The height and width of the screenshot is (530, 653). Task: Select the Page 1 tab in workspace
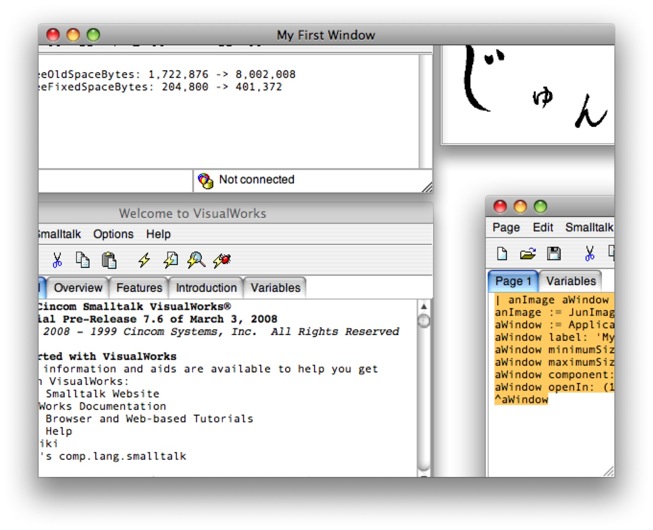coord(513,281)
